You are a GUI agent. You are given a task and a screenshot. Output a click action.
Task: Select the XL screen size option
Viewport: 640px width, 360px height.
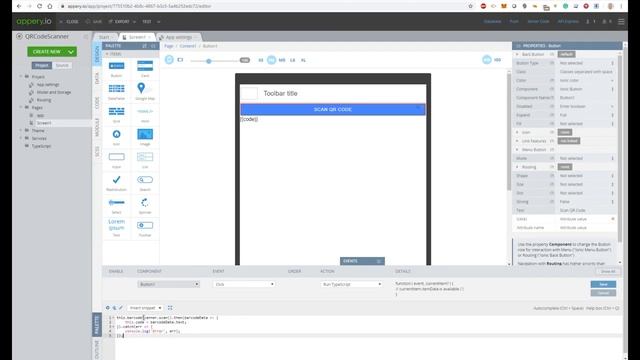click(303, 60)
